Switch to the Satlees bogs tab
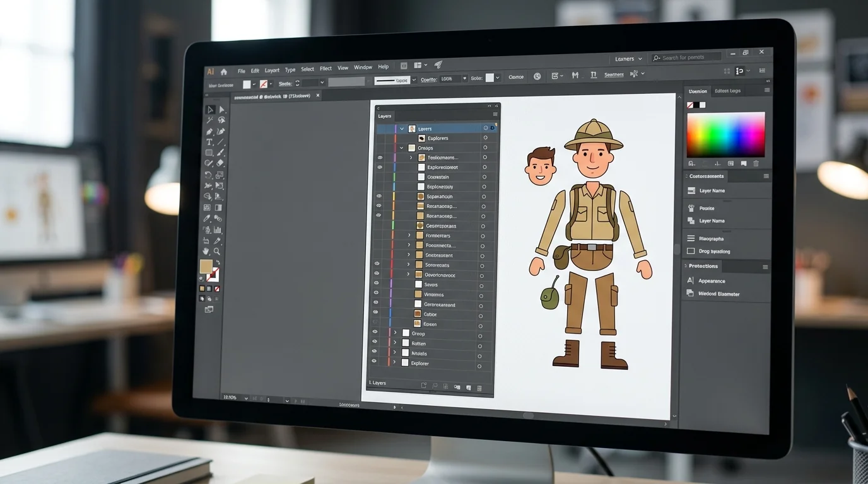 click(727, 91)
